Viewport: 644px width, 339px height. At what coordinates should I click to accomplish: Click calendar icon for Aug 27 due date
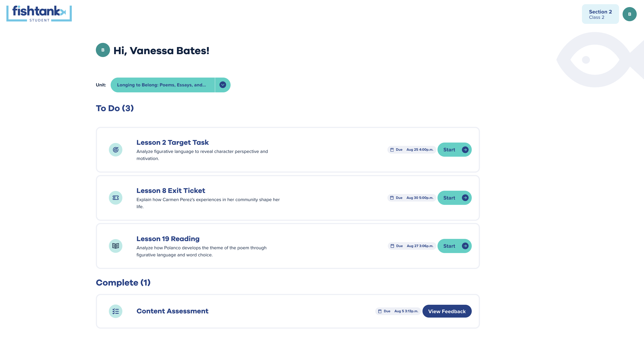click(x=392, y=246)
